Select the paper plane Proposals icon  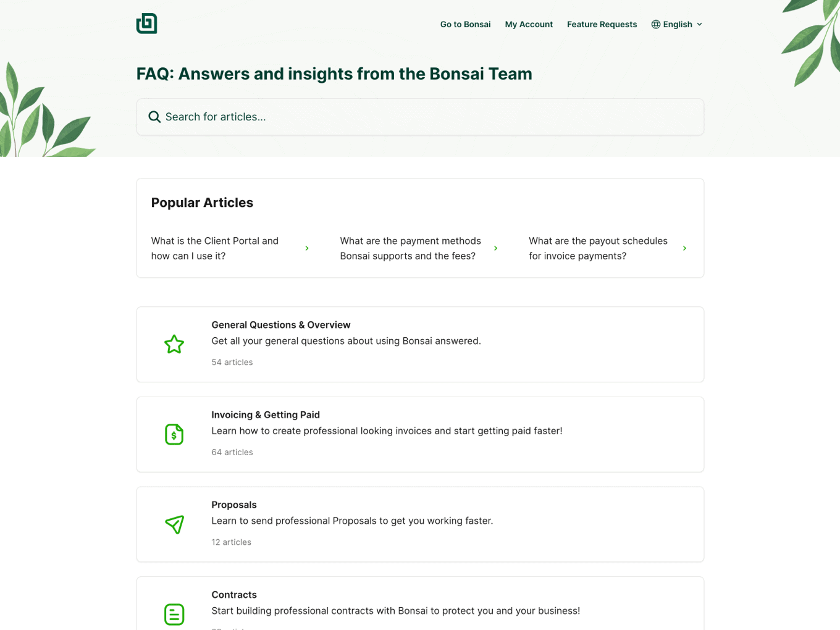(174, 524)
